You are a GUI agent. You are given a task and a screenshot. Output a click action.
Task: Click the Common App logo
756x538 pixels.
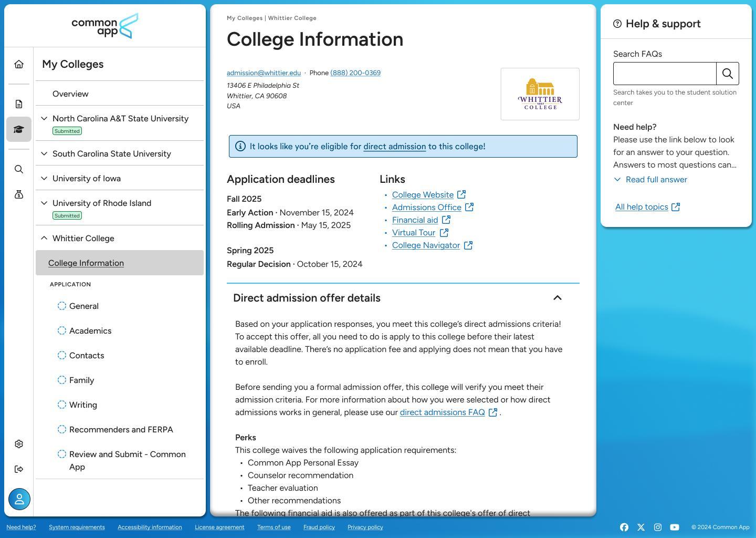click(105, 26)
